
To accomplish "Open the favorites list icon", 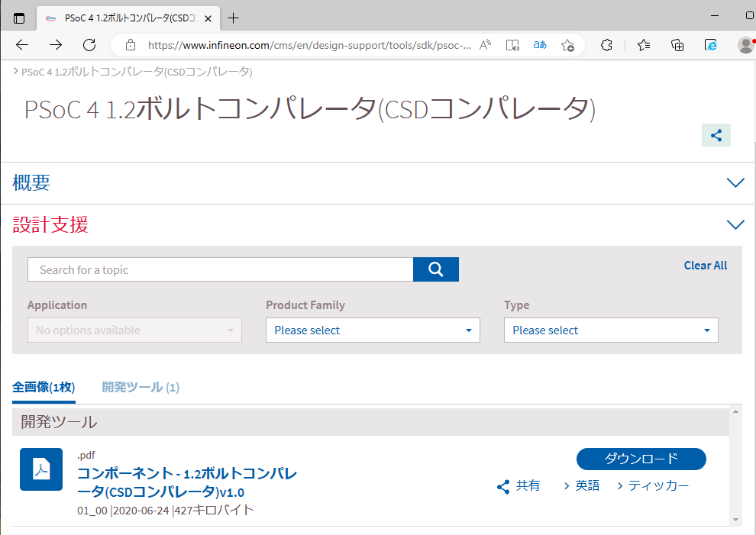I will (644, 45).
